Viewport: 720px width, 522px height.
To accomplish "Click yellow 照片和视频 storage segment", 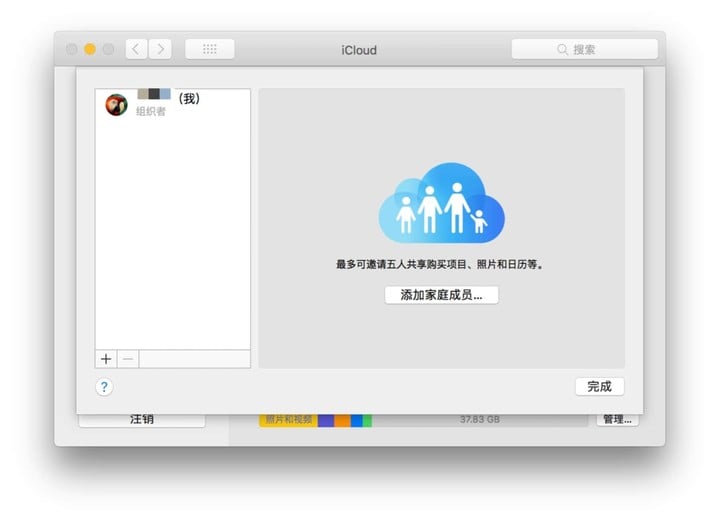I will pos(288,420).
